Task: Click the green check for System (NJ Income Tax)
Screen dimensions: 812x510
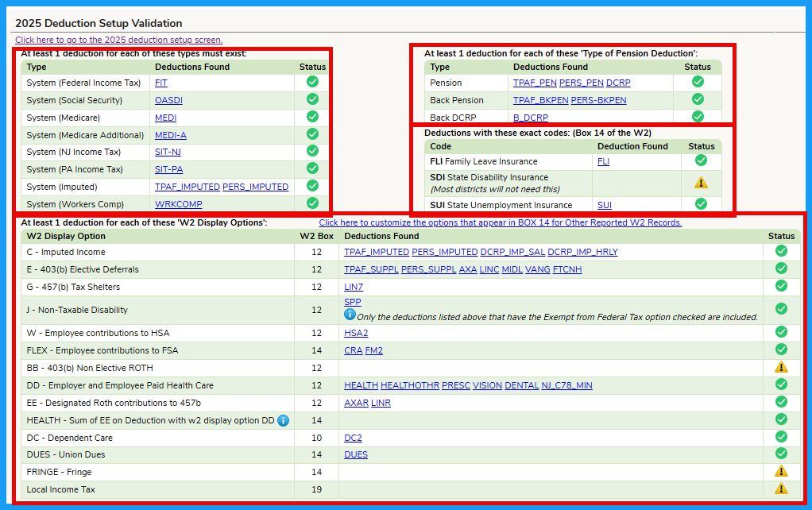Action: [312, 151]
